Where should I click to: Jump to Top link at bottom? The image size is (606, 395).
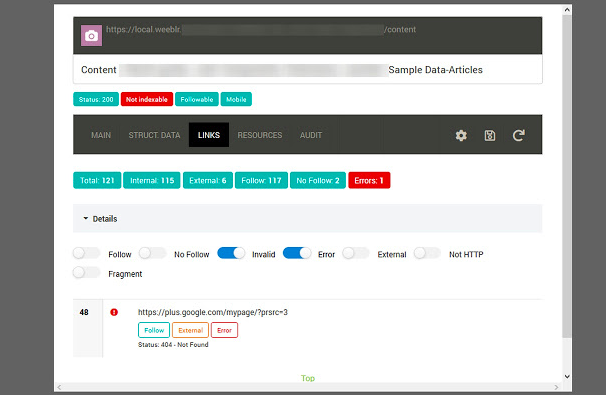pos(308,378)
